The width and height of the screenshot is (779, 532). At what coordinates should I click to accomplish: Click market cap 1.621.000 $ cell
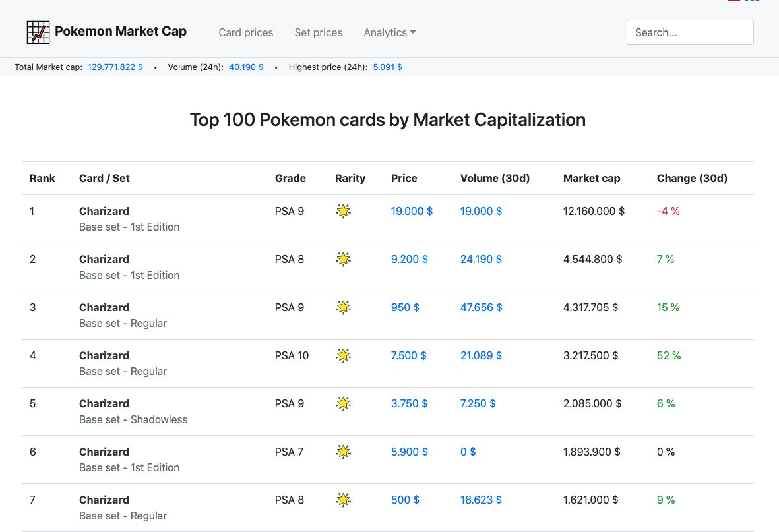[x=591, y=500]
